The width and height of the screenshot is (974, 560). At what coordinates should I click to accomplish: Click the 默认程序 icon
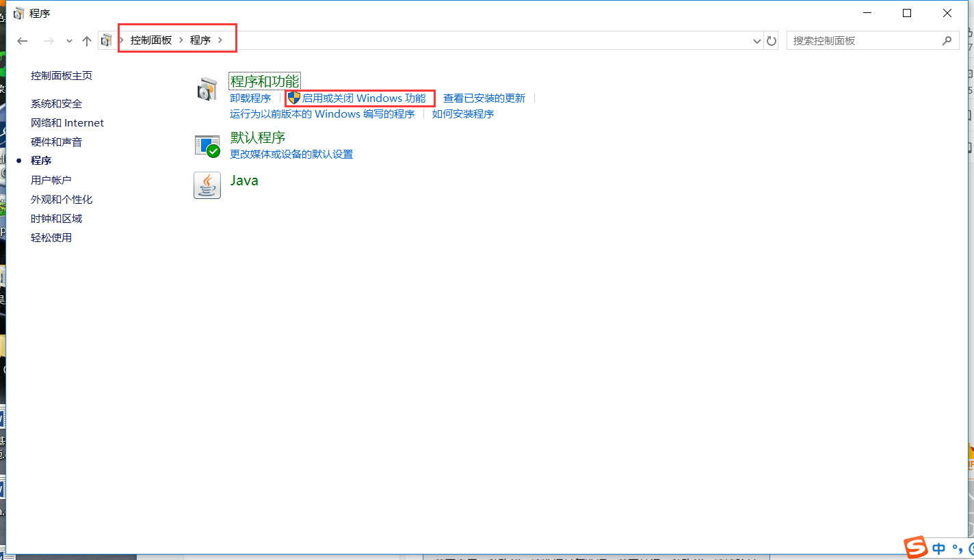(x=207, y=146)
